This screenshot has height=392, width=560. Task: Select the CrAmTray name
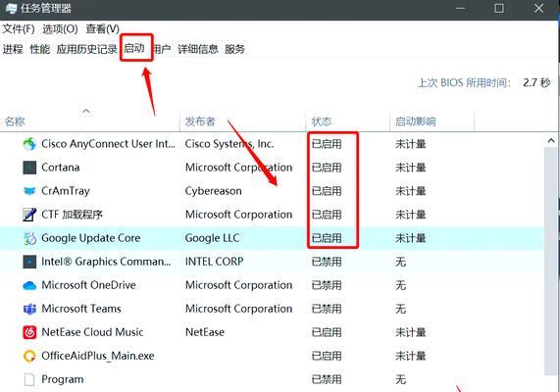pyautogui.click(x=66, y=191)
